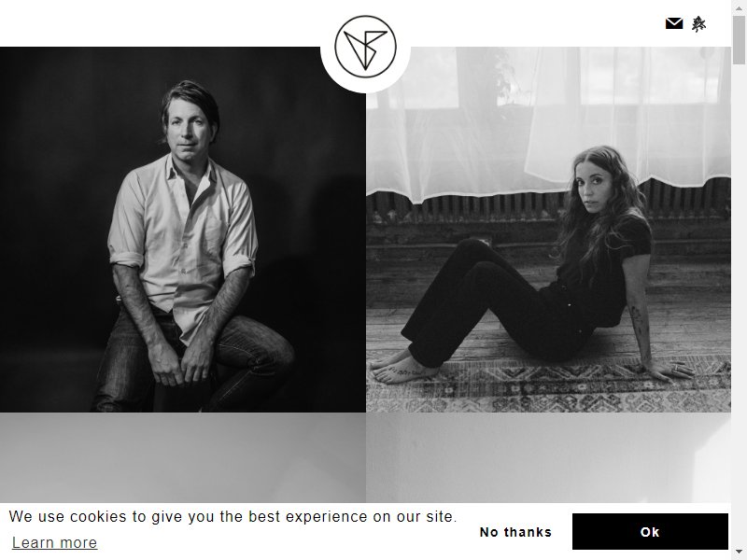Accept cookies with the Ok button
747x560 pixels.
[x=650, y=531]
